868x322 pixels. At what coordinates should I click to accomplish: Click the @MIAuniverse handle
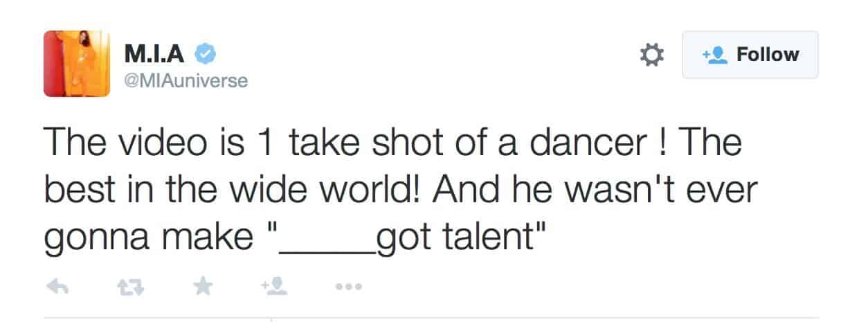[x=186, y=81]
